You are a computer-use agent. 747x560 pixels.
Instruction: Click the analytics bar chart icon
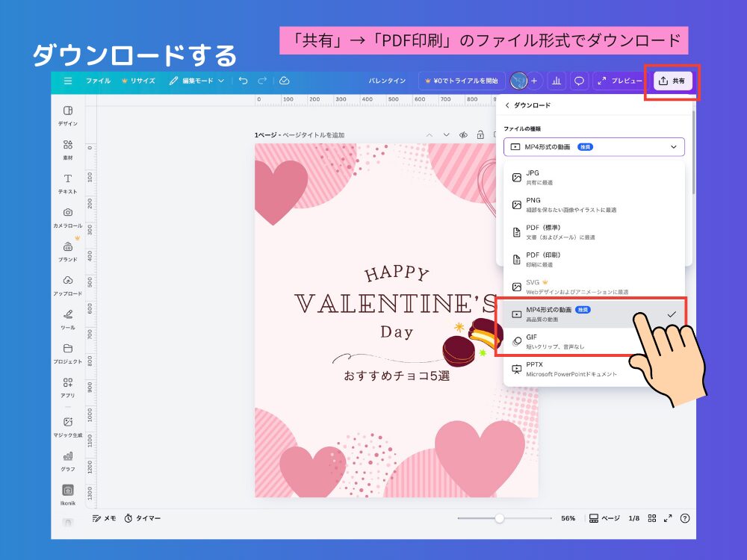[x=557, y=81]
